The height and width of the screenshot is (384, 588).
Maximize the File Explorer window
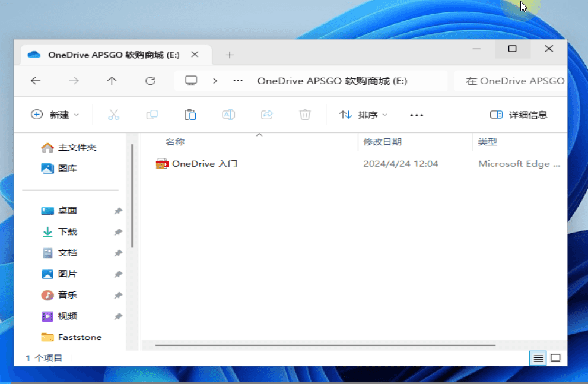512,49
